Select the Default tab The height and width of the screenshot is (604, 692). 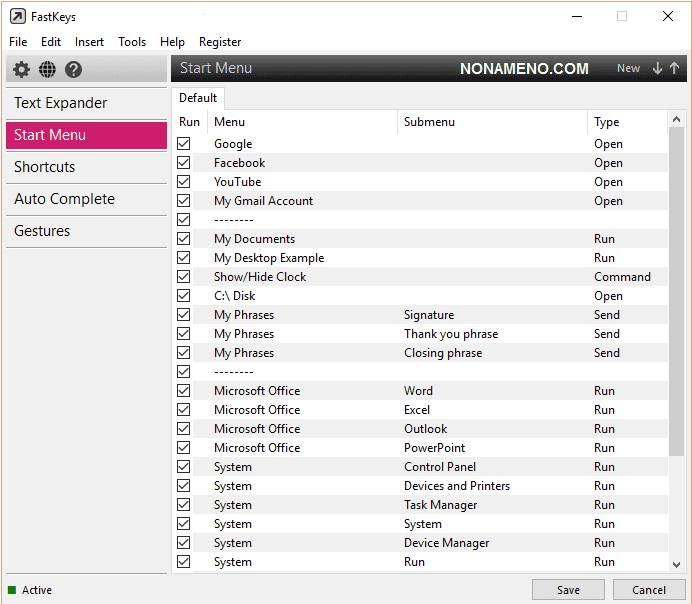[x=198, y=98]
